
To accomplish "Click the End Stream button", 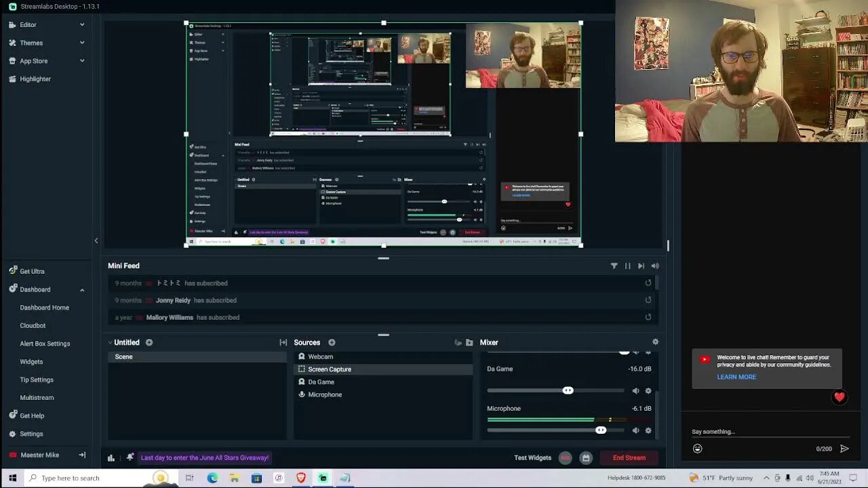I will click(x=629, y=457).
